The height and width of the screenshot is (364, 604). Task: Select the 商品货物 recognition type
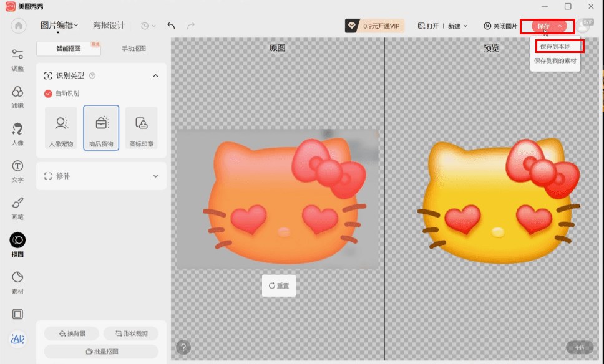(x=101, y=128)
